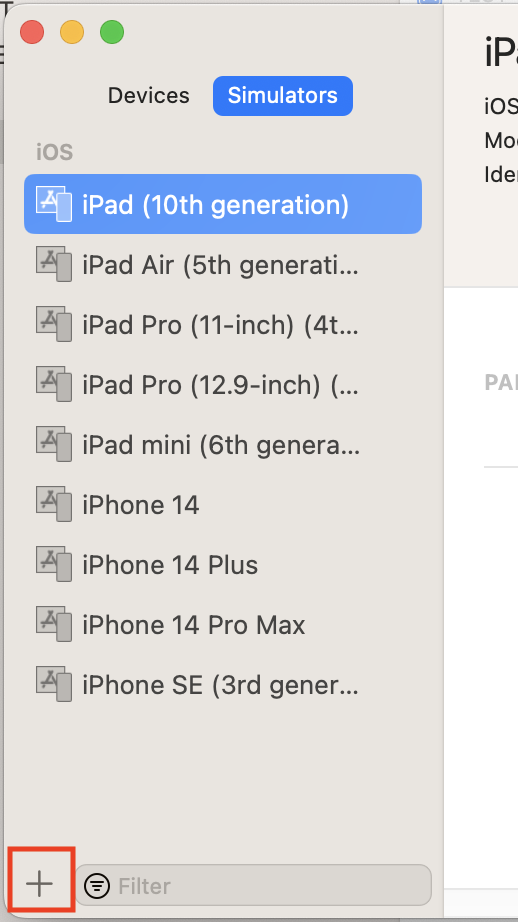The height and width of the screenshot is (922, 518).
Task: Choose iPad Pro (12.9-inch) simulator
Action: click(x=223, y=385)
